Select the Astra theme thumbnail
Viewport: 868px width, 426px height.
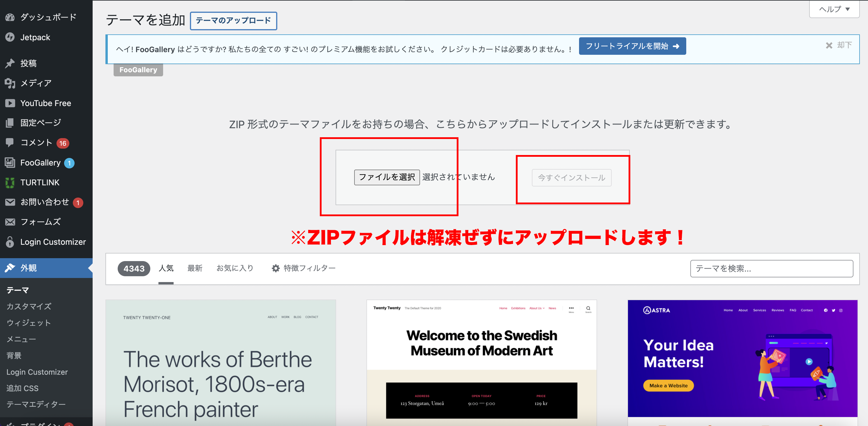[x=742, y=358]
